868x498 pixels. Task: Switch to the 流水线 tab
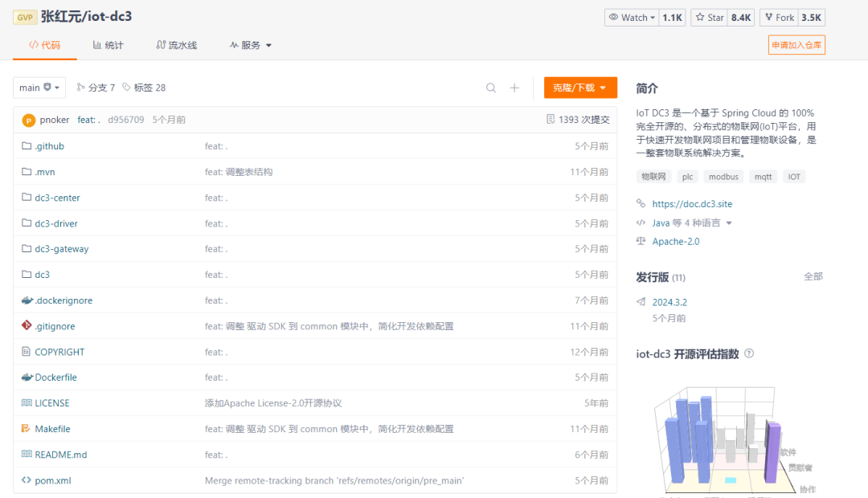pyautogui.click(x=176, y=45)
